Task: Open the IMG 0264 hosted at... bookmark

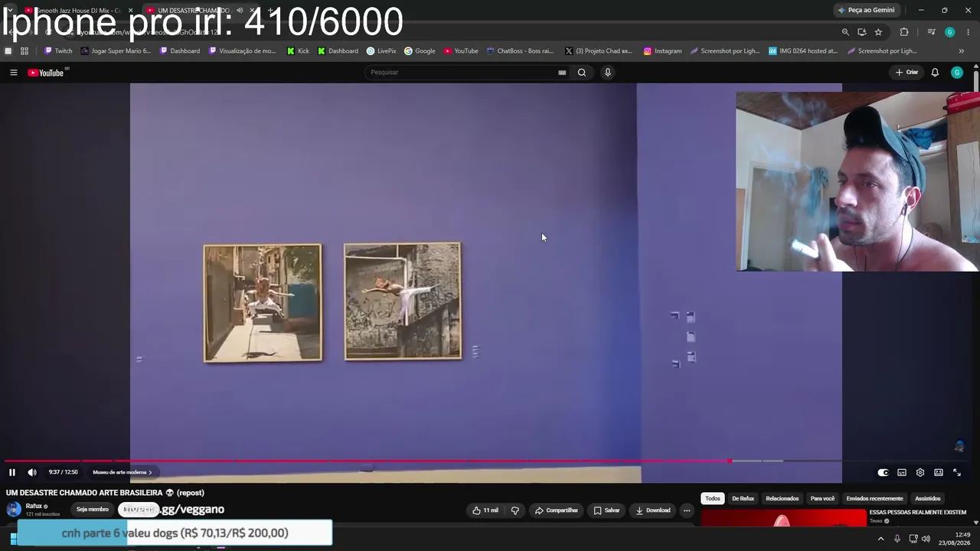Action: 803,51
